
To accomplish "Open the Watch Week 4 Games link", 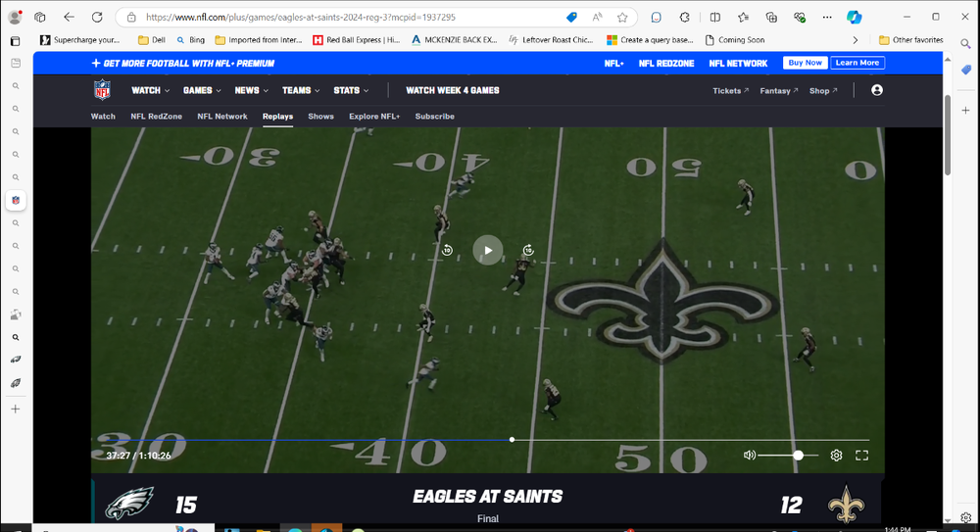I will [x=452, y=90].
